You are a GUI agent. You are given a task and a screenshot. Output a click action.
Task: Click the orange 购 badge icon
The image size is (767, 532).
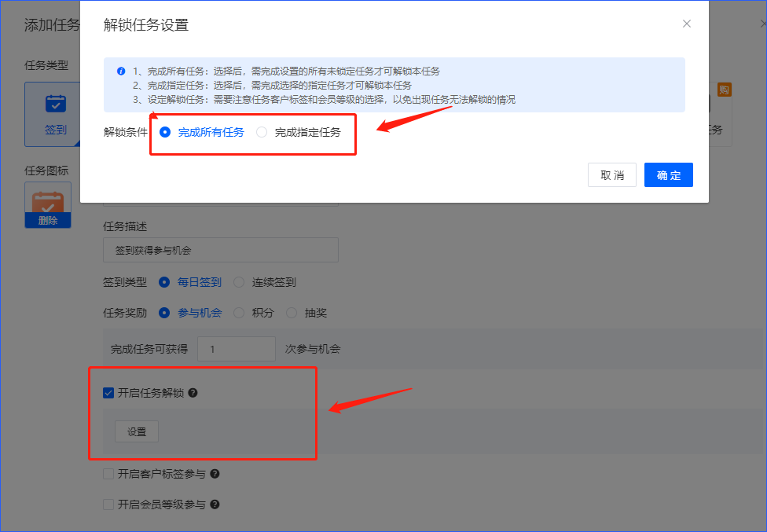pyautogui.click(x=724, y=90)
